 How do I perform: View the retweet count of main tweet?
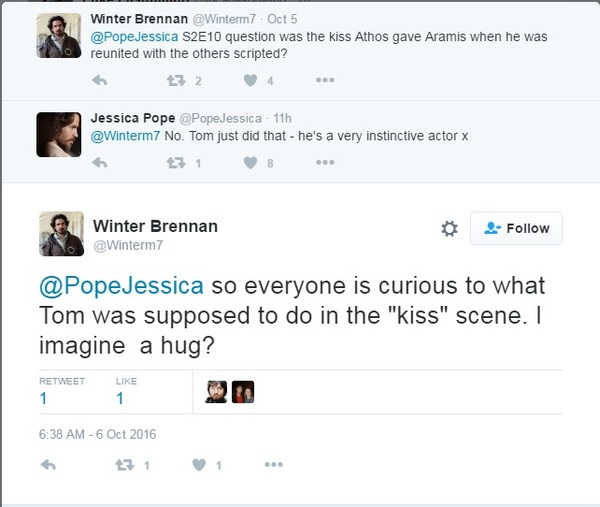point(44,398)
